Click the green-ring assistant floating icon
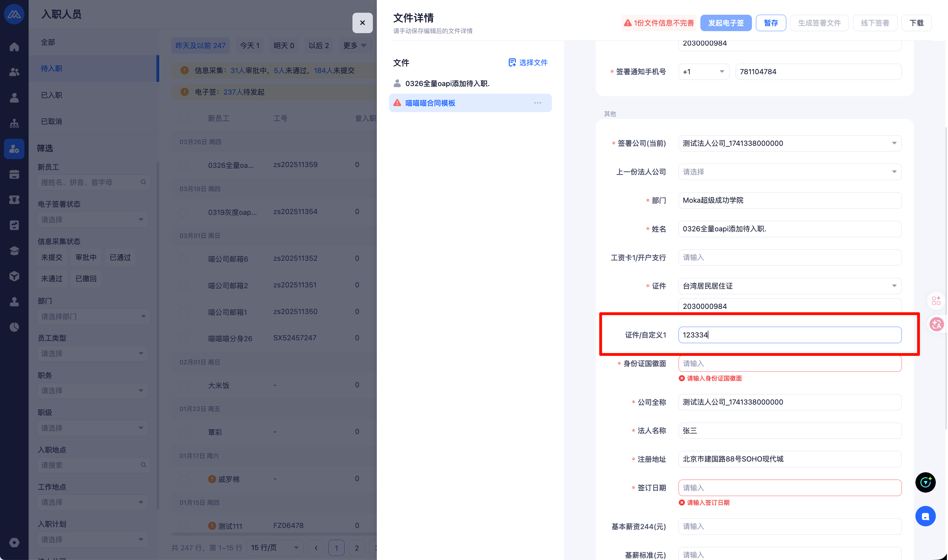This screenshot has height=560, width=948. pyautogui.click(x=925, y=482)
